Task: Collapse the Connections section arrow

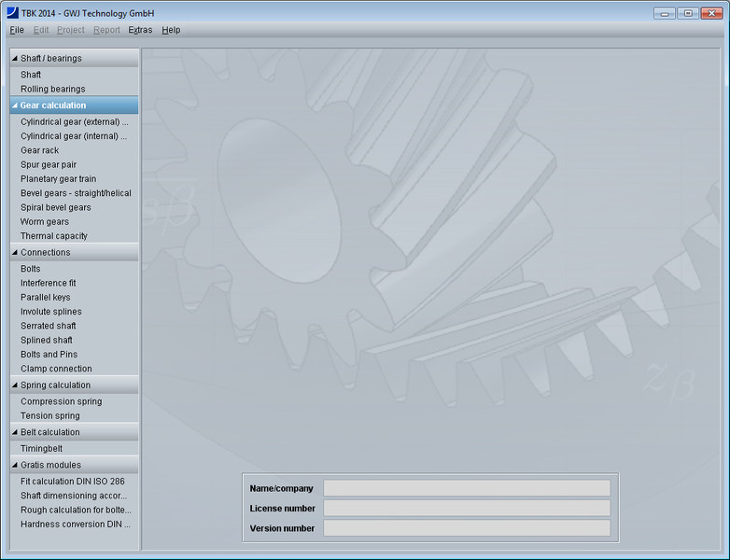Action: (14, 252)
